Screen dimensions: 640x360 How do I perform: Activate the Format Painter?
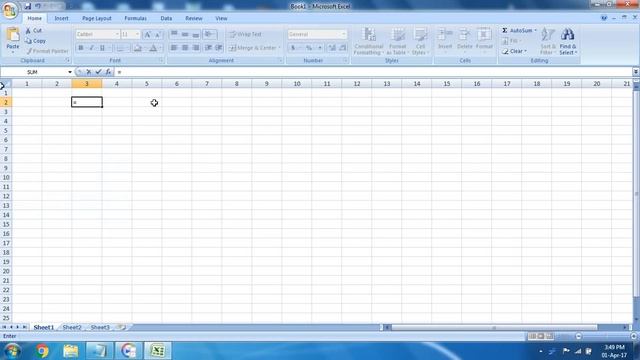click(x=47, y=51)
